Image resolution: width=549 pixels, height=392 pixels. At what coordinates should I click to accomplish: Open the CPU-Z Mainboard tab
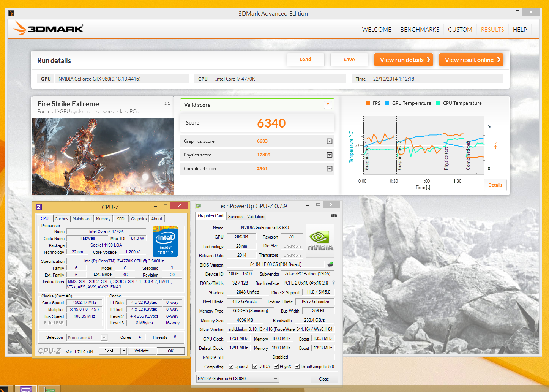click(82, 219)
